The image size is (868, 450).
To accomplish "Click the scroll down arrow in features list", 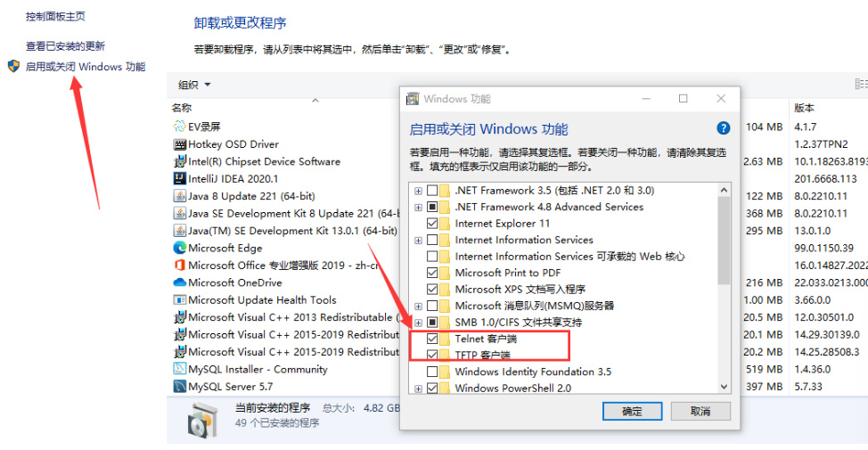I will [x=724, y=387].
